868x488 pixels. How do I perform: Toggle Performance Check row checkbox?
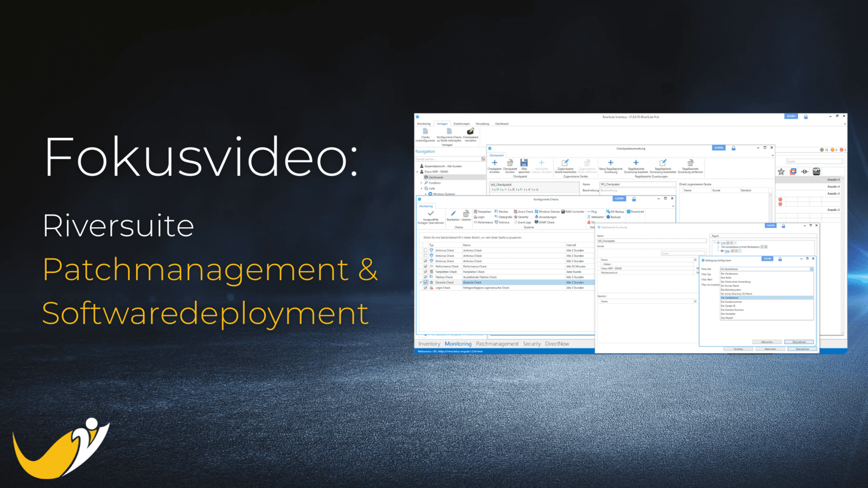[x=425, y=266]
